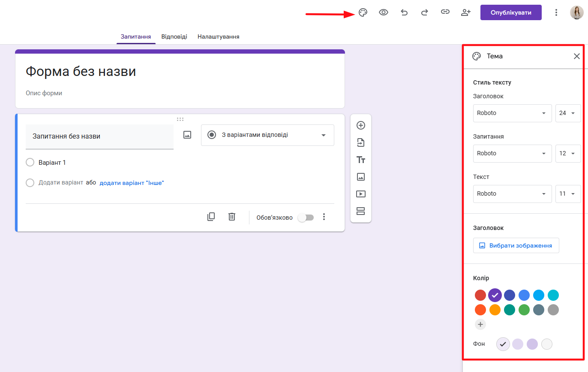
Task: Open the Запитання font size dropdown showing 12
Action: pos(568,154)
